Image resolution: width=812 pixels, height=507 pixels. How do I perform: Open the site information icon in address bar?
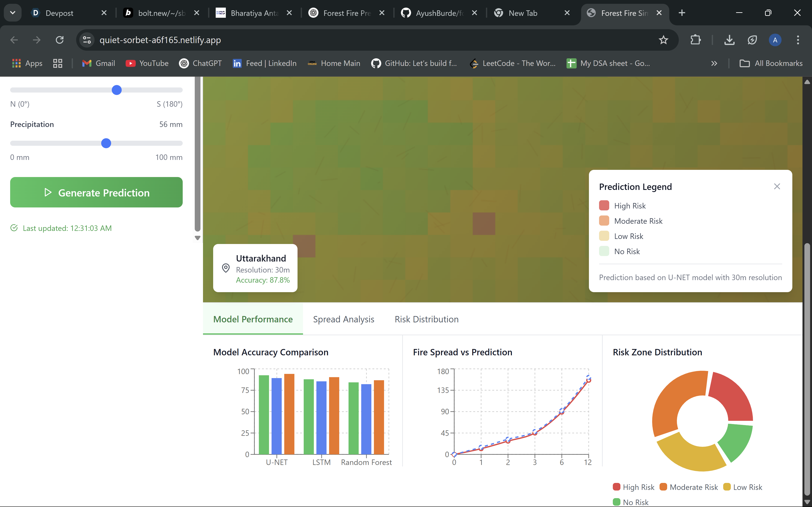(x=87, y=40)
